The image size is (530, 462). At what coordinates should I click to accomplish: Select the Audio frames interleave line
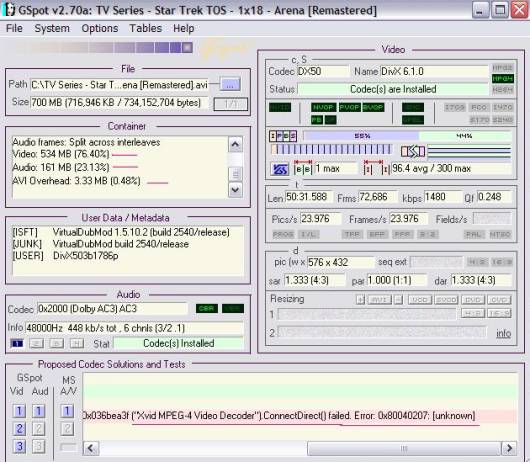(86, 142)
